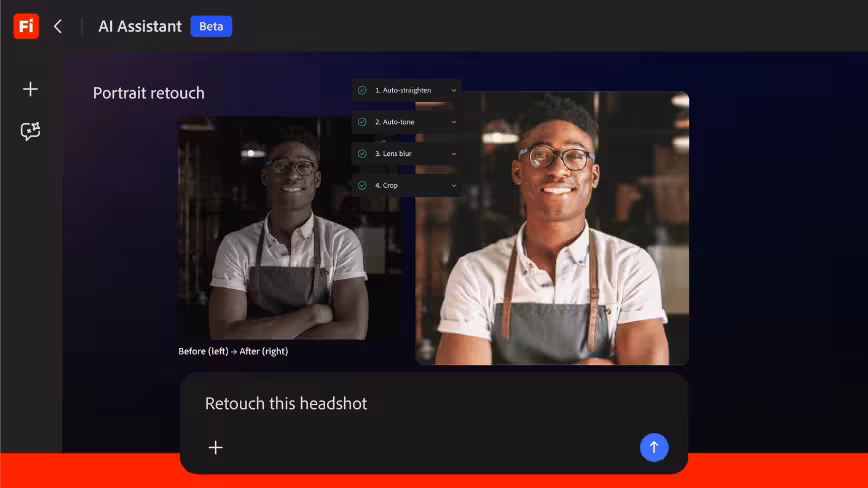Click the 'Before (left) → After (right)' caption
Viewport: 868px width, 488px height.
[233, 351]
